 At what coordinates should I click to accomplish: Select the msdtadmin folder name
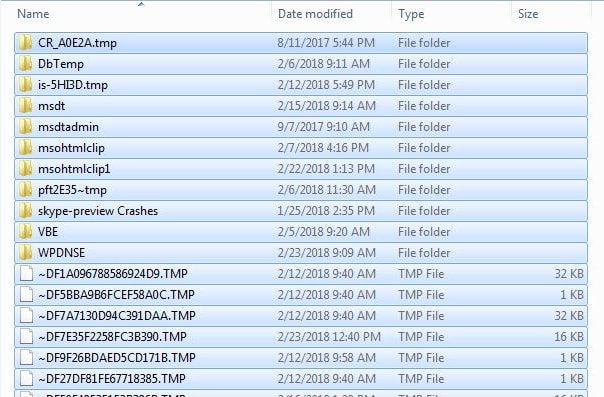[x=68, y=127]
